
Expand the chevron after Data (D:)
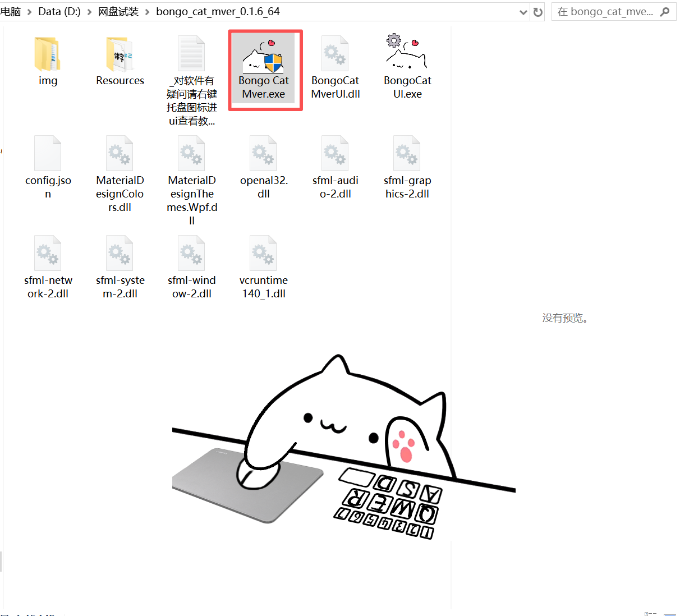click(x=89, y=12)
